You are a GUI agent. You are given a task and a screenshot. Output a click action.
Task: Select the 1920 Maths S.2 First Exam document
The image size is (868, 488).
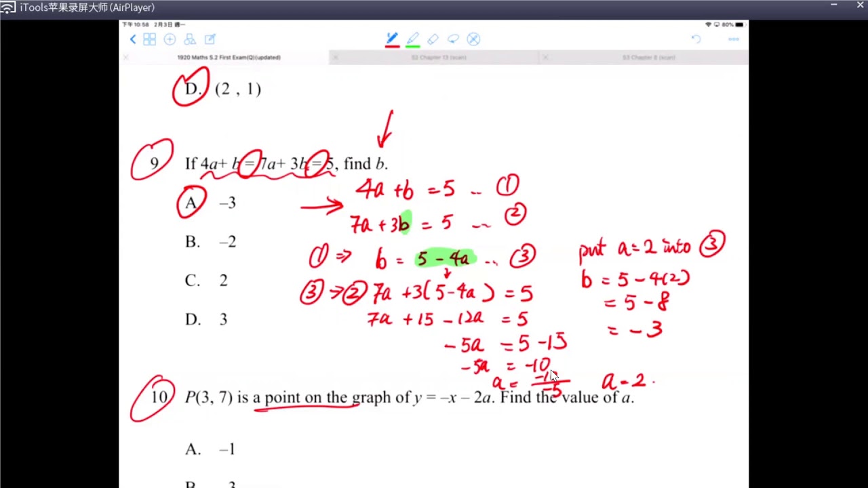pos(229,58)
